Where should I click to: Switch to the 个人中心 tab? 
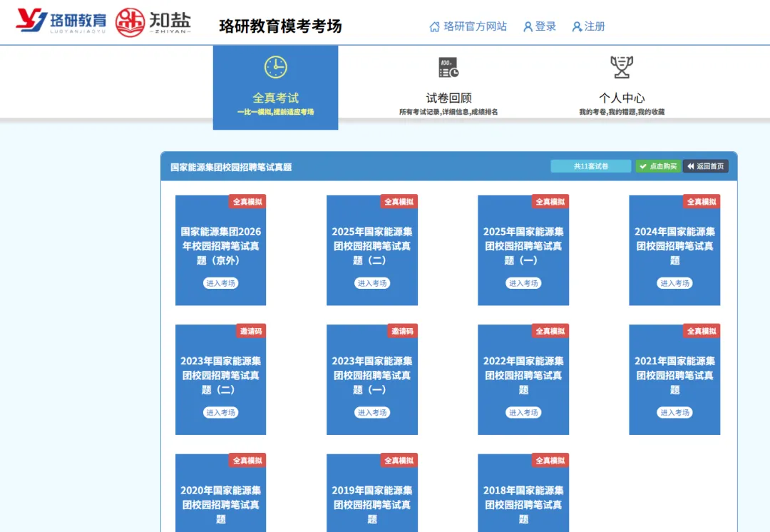click(621, 86)
